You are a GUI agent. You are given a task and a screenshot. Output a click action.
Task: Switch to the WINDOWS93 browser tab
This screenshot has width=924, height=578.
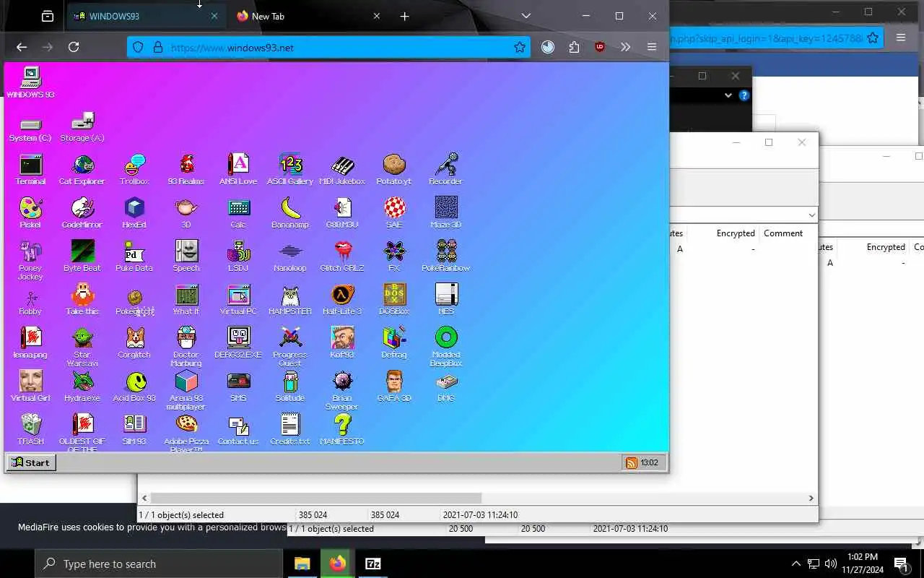tap(144, 16)
